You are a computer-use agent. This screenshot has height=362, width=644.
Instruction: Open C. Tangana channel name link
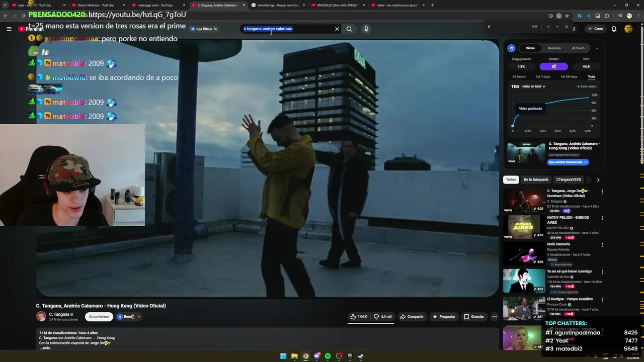(x=59, y=314)
